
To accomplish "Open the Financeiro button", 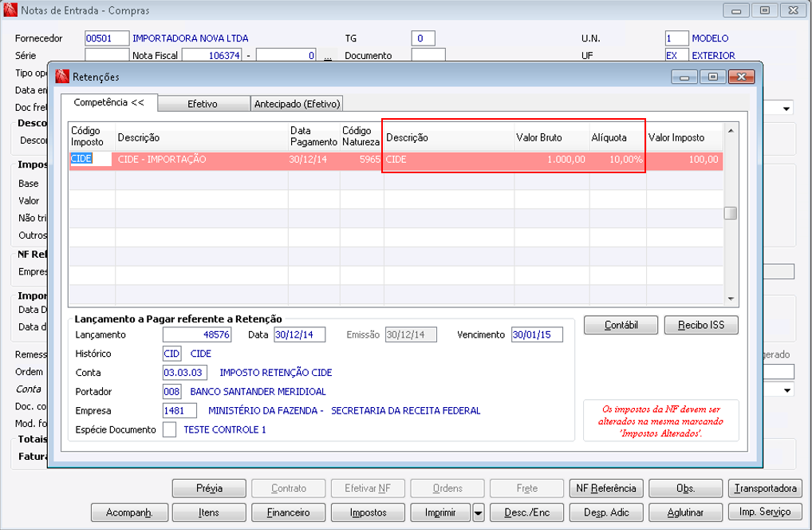I will click(289, 512).
